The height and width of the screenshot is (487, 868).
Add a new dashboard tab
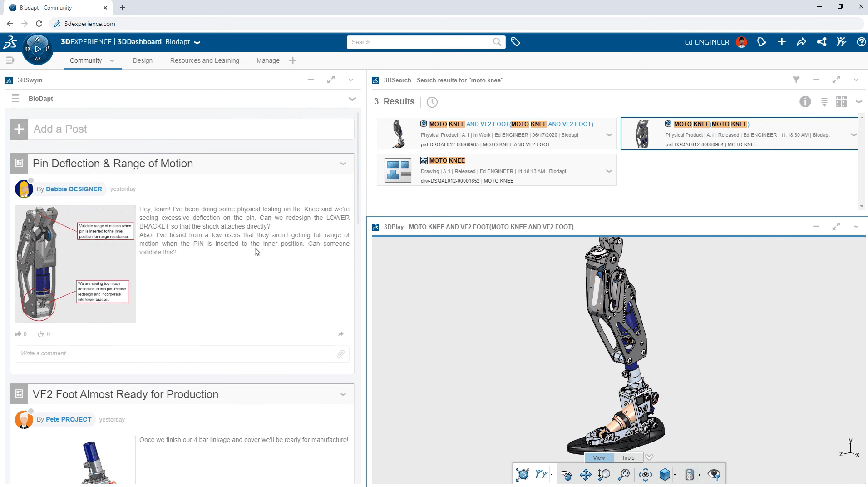point(293,60)
